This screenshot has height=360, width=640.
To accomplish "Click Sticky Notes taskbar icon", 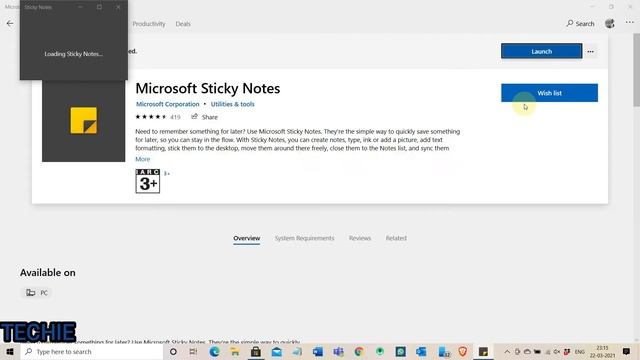I will tap(483, 351).
